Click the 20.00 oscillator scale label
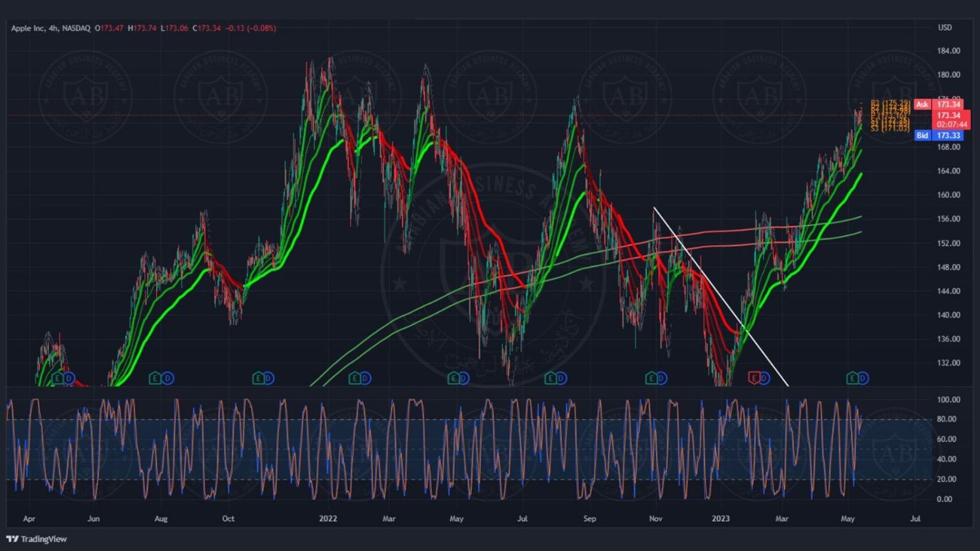980x551 pixels. (947, 479)
